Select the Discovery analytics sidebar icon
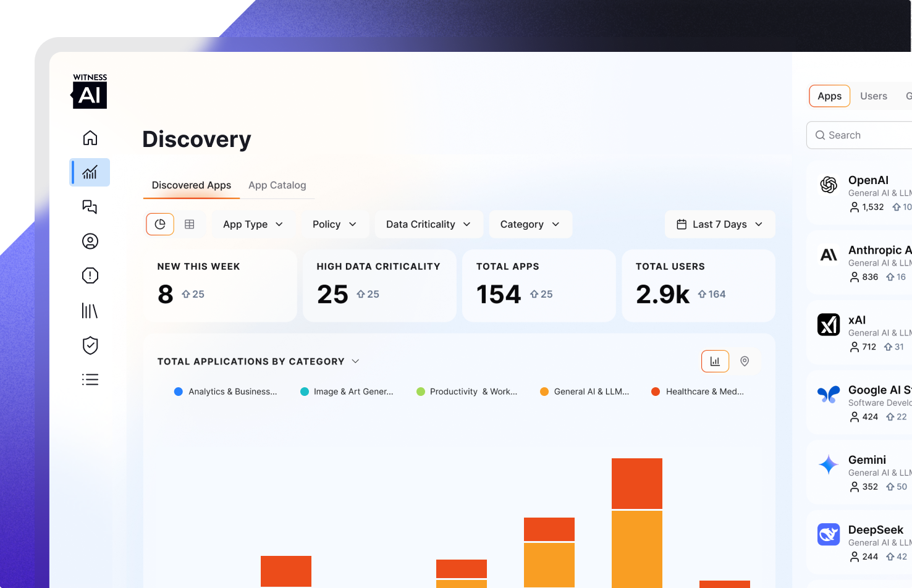 pyautogui.click(x=90, y=172)
